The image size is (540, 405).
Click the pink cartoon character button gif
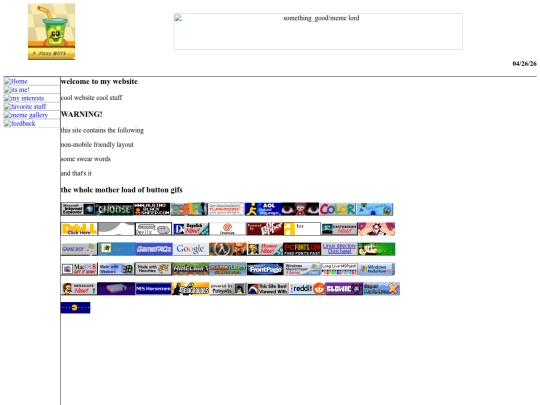coord(376,229)
